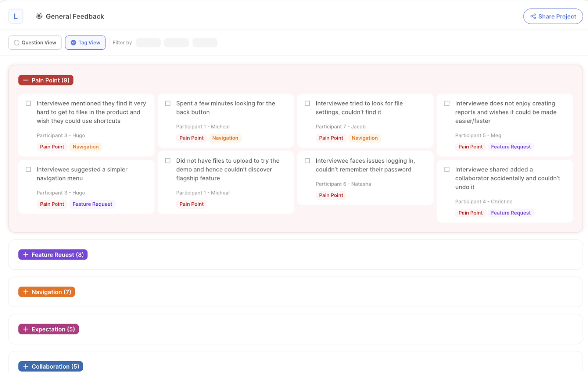Click Pain Point tag on Natasha's note

tap(331, 195)
